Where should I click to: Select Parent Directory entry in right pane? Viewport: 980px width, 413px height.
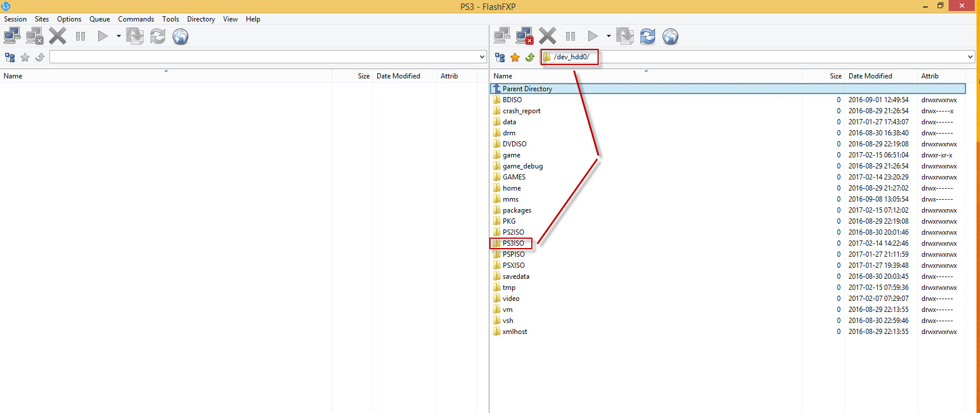point(527,89)
